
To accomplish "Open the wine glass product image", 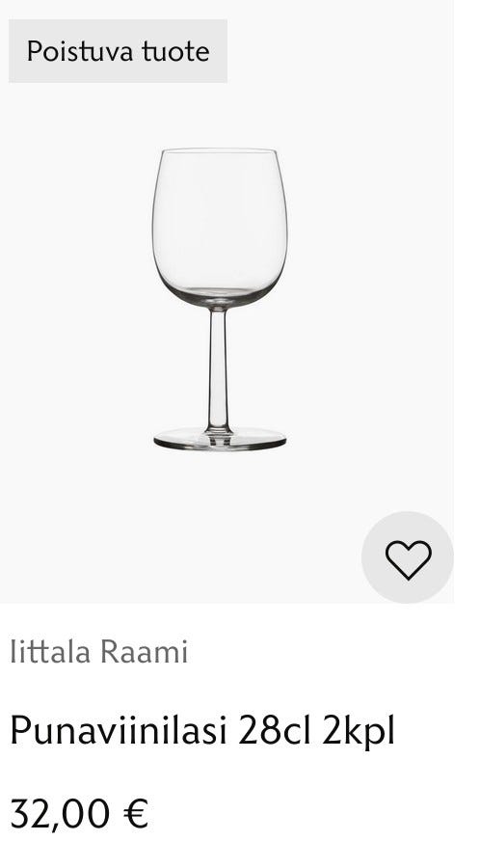I will point(220,299).
